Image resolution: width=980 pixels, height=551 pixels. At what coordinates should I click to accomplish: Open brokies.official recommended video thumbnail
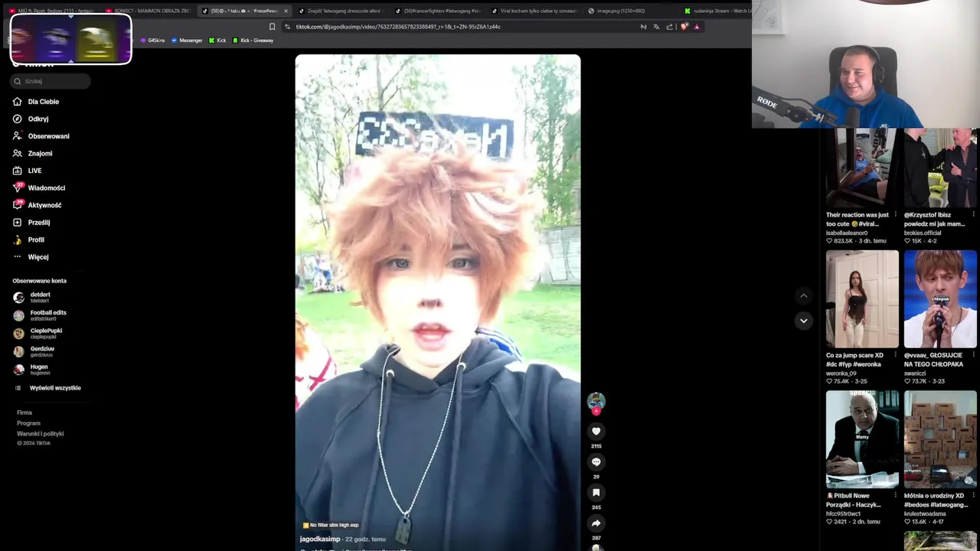pyautogui.click(x=940, y=167)
